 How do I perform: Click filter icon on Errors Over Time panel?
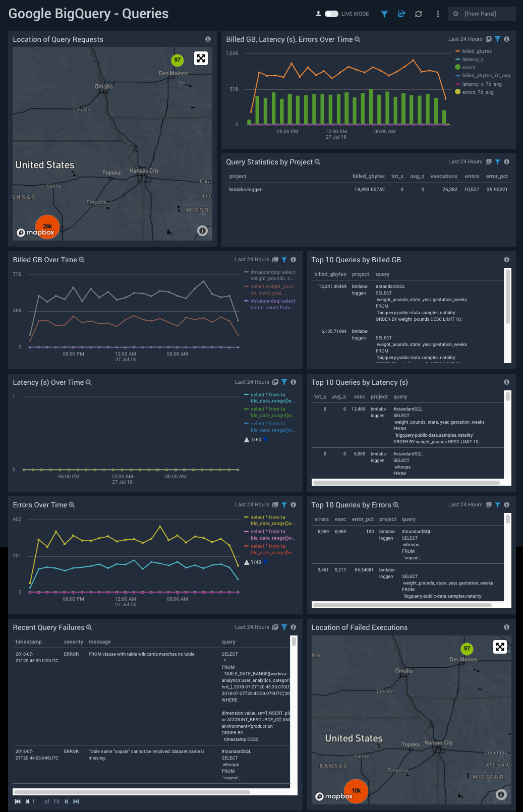coord(284,505)
